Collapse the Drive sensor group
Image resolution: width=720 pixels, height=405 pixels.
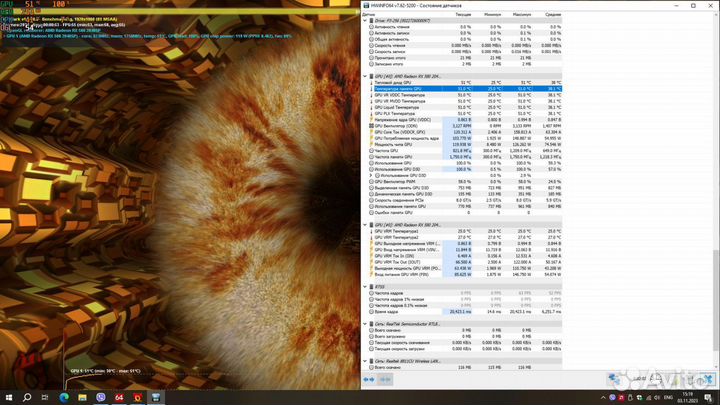(365, 21)
